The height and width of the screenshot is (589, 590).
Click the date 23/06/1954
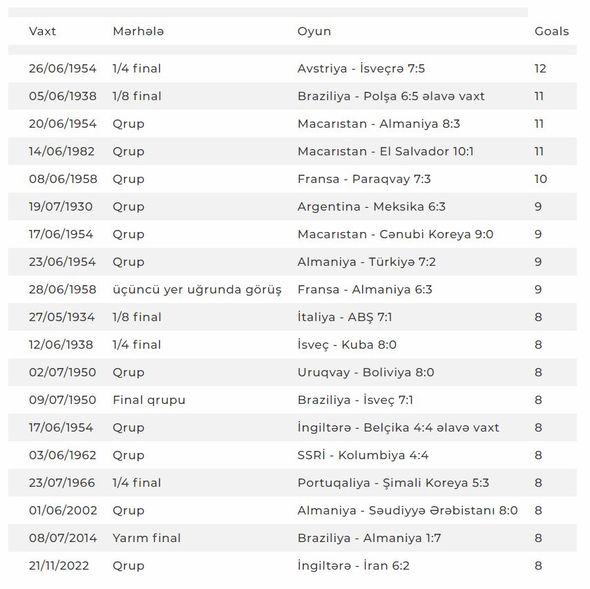62,262
